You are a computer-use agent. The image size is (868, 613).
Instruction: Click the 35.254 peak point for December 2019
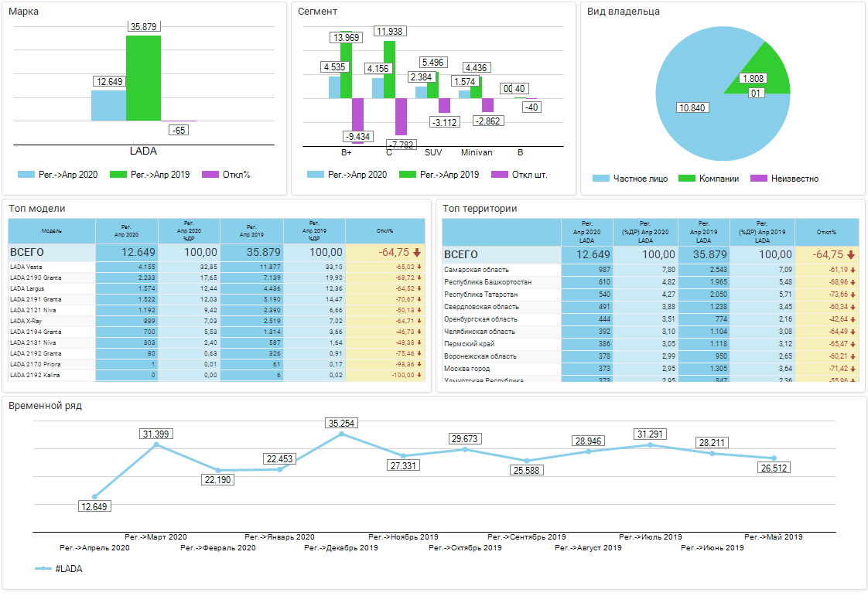(x=342, y=434)
